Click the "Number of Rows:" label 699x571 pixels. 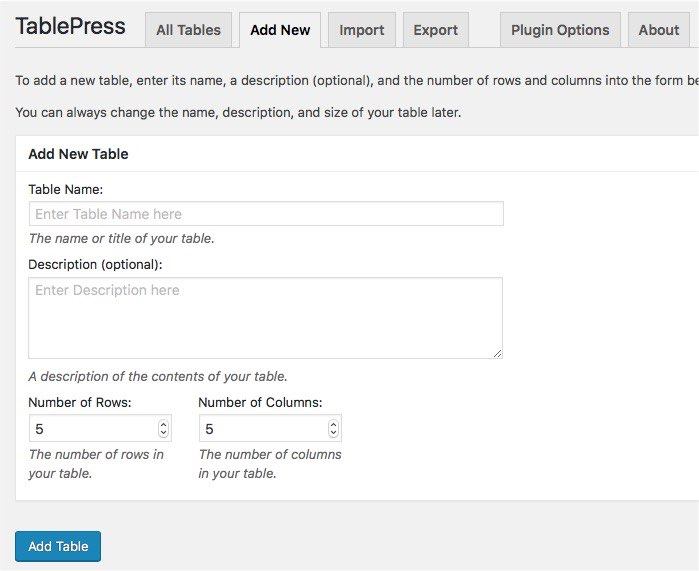tap(80, 403)
